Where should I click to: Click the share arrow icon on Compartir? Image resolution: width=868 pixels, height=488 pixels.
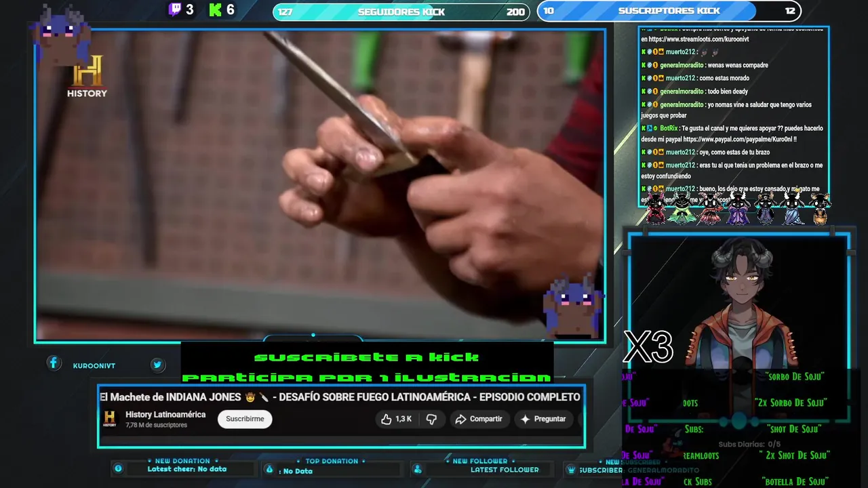(x=460, y=419)
